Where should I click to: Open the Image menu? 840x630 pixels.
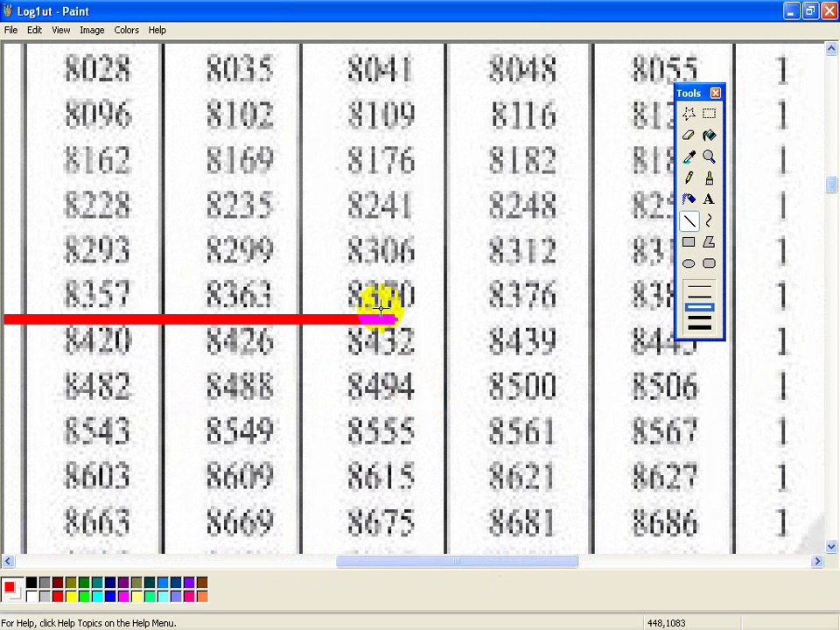[x=92, y=30]
